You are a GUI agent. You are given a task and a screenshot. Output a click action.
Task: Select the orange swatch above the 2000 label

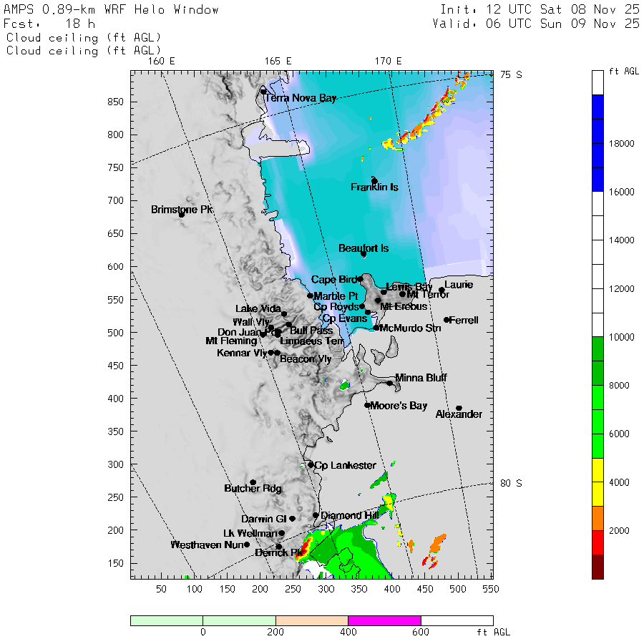tap(597, 518)
